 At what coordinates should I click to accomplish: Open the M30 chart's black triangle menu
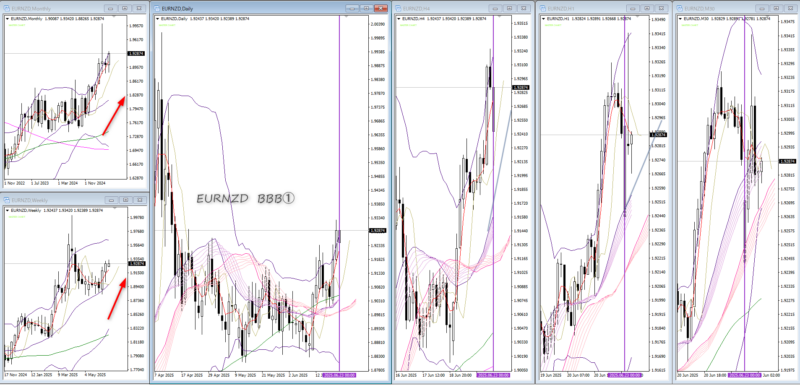click(680, 19)
